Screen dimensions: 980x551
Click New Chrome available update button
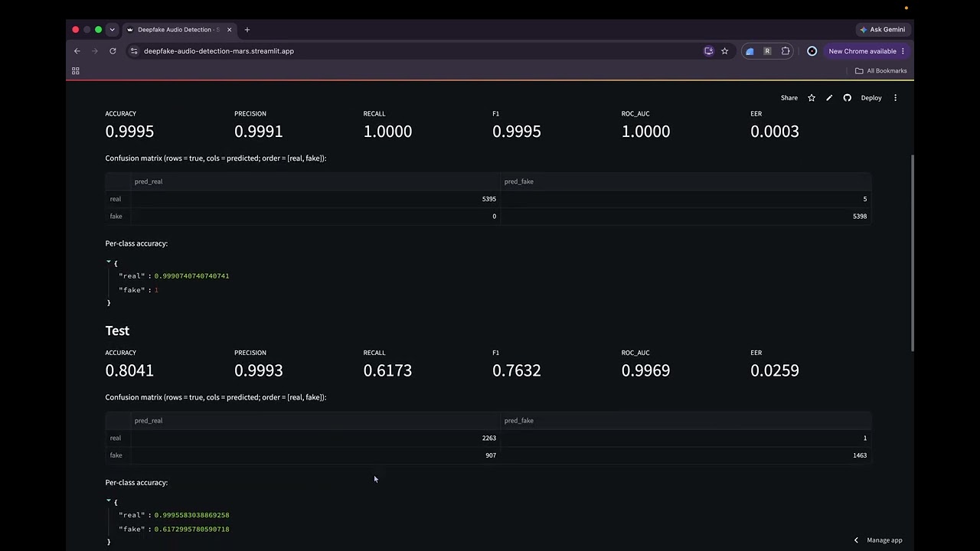(866, 51)
